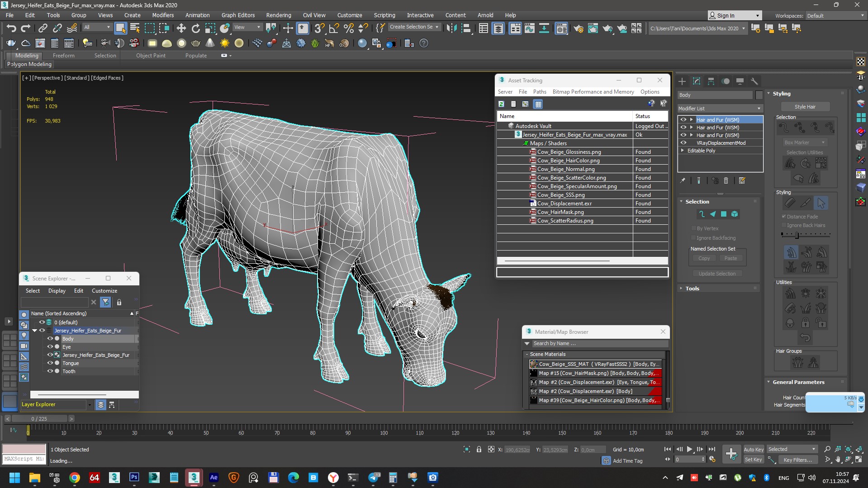Remove modifier from the stack trash icon
The image size is (868, 488).
tap(726, 180)
